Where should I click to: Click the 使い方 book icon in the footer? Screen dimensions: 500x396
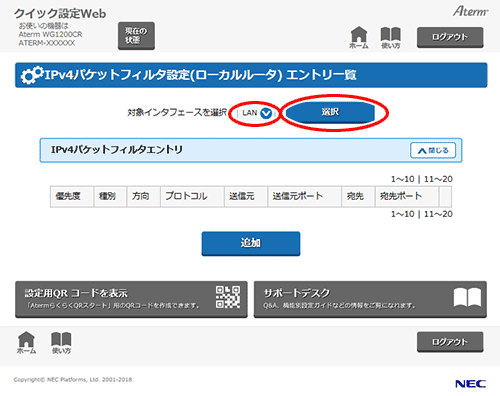coord(61,342)
